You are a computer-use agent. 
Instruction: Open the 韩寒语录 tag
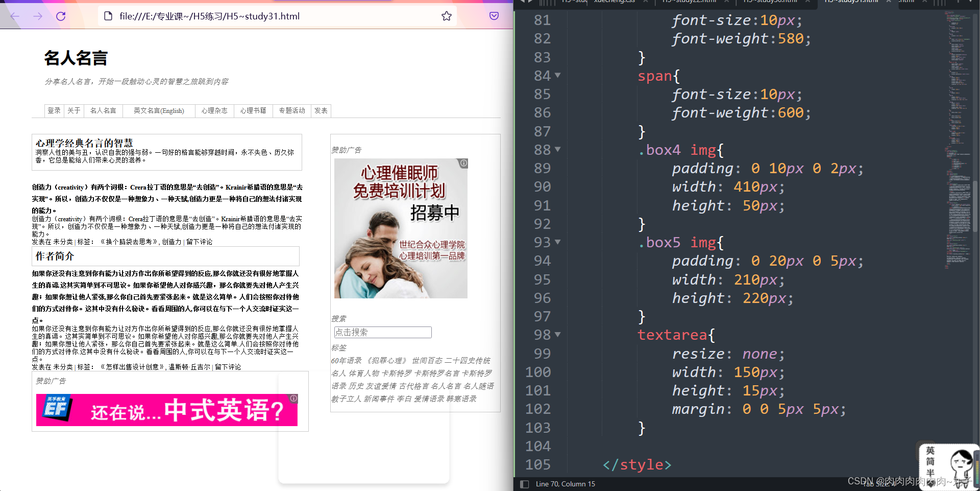click(461, 399)
